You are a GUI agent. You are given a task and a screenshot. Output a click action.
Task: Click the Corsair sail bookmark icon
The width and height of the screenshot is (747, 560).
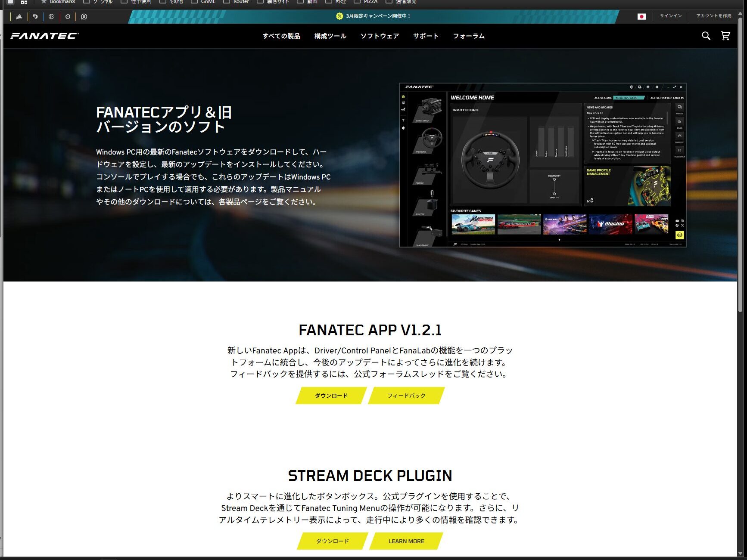pos(19,17)
